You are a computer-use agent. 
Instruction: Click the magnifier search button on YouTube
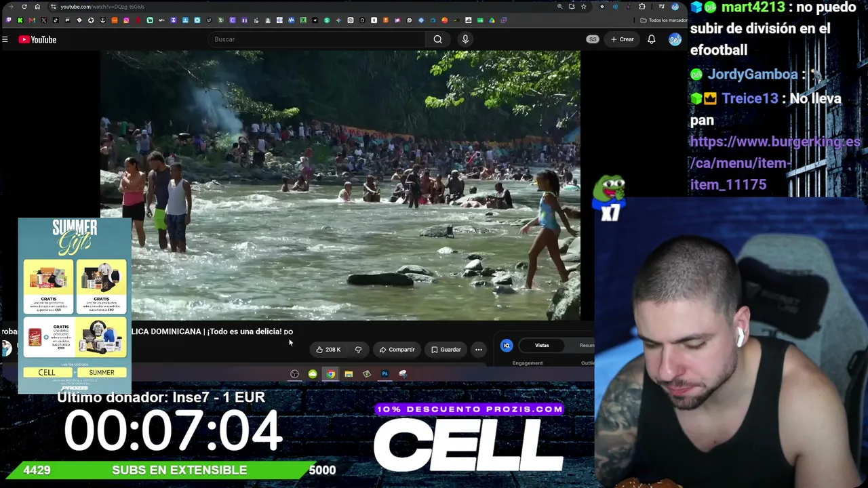coord(438,39)
